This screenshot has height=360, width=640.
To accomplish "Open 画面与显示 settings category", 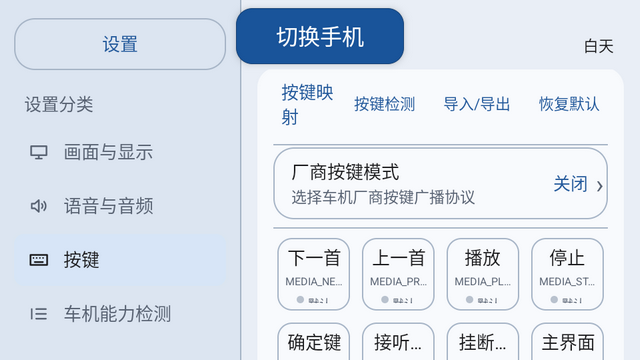I will [120, 152].
